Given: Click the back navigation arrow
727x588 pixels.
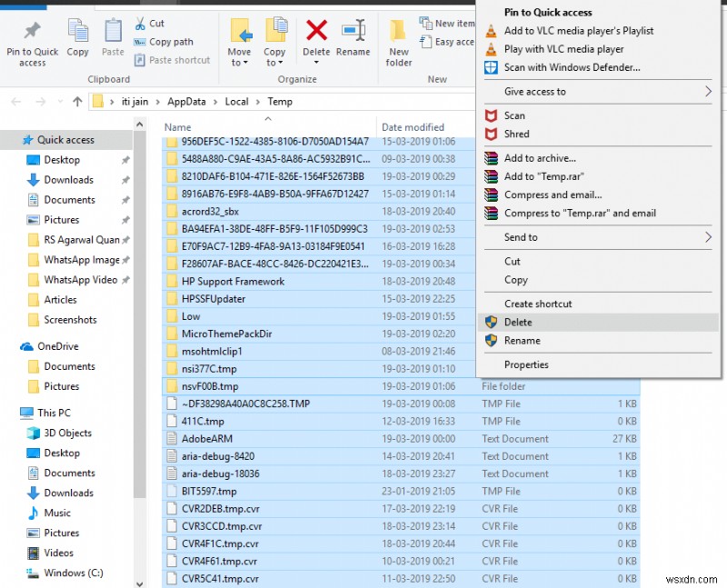Looking at the screenshot, I should (x=15, y=101).
